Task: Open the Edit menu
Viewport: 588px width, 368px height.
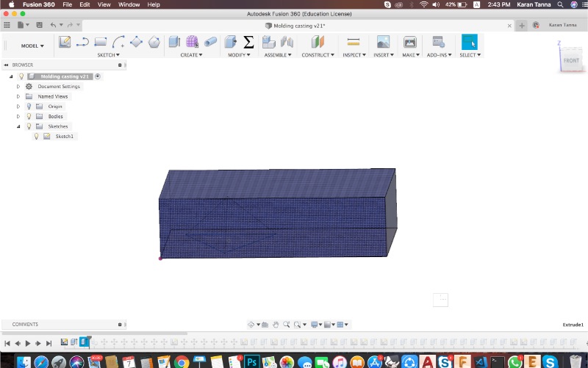Action: (x=85, y=4)
